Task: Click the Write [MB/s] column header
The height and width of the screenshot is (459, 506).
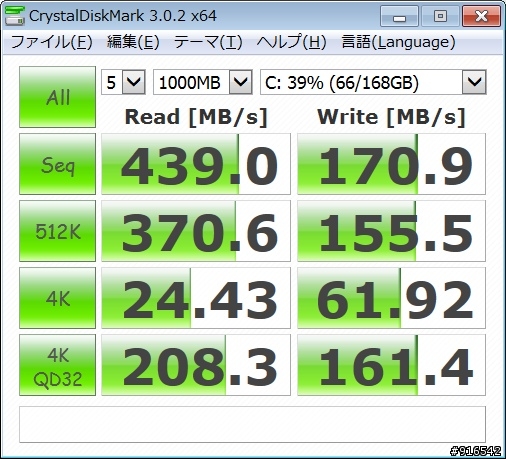Action: [x=391, y=117]
